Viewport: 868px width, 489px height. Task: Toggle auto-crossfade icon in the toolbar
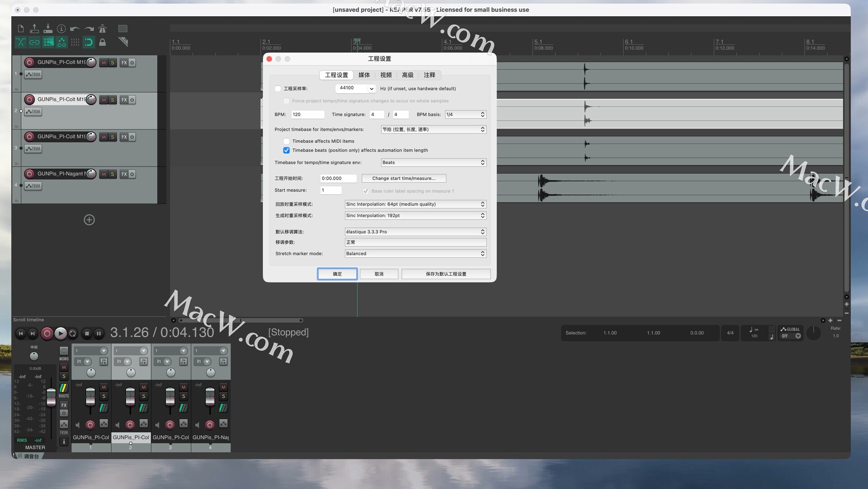click(21, 42)
